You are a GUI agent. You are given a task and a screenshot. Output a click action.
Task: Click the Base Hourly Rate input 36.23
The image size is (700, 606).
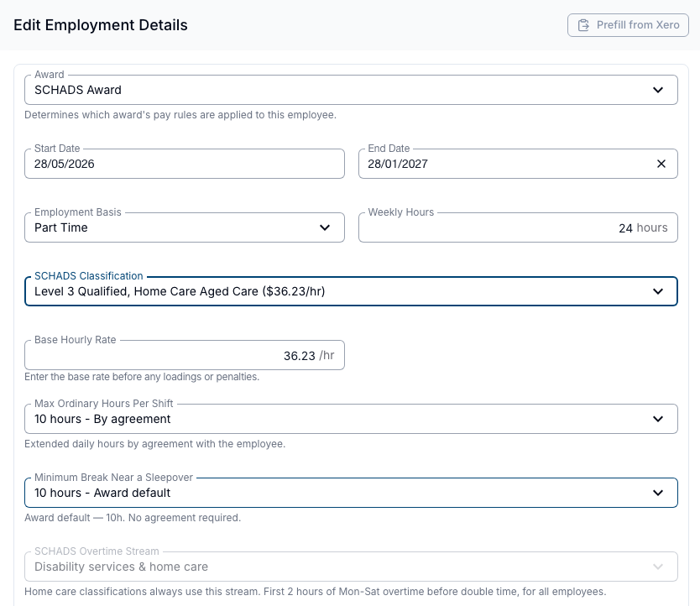[185, 356]
